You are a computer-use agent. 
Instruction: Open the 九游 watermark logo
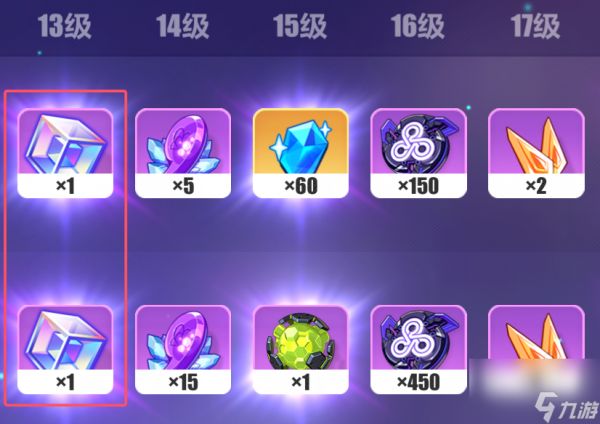(567, 408)
